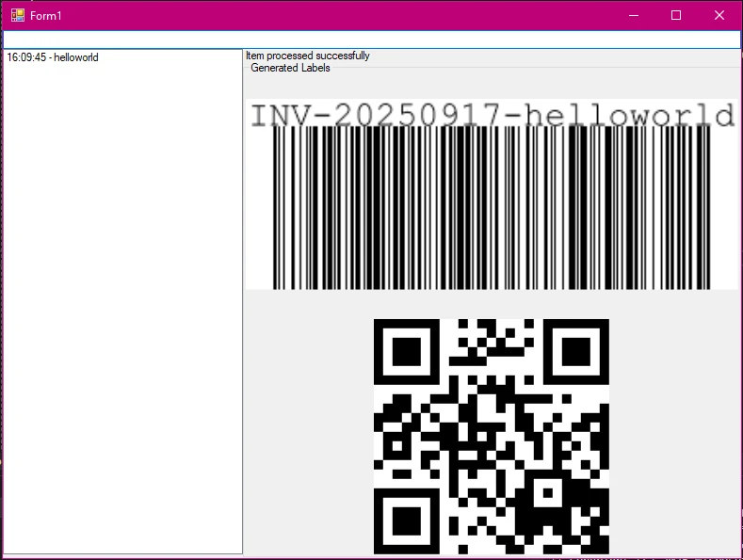Click the black barcode bars image

coord(491,207)
